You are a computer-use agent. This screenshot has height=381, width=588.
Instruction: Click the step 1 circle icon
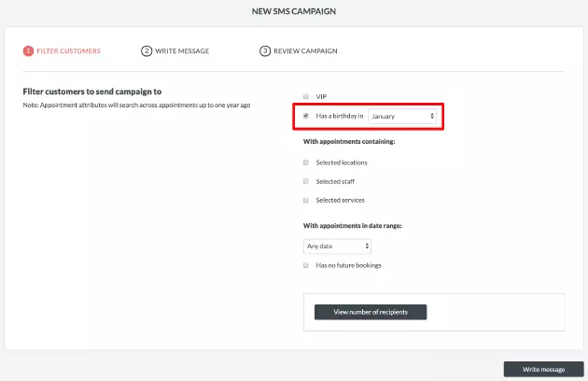[28, 50]
